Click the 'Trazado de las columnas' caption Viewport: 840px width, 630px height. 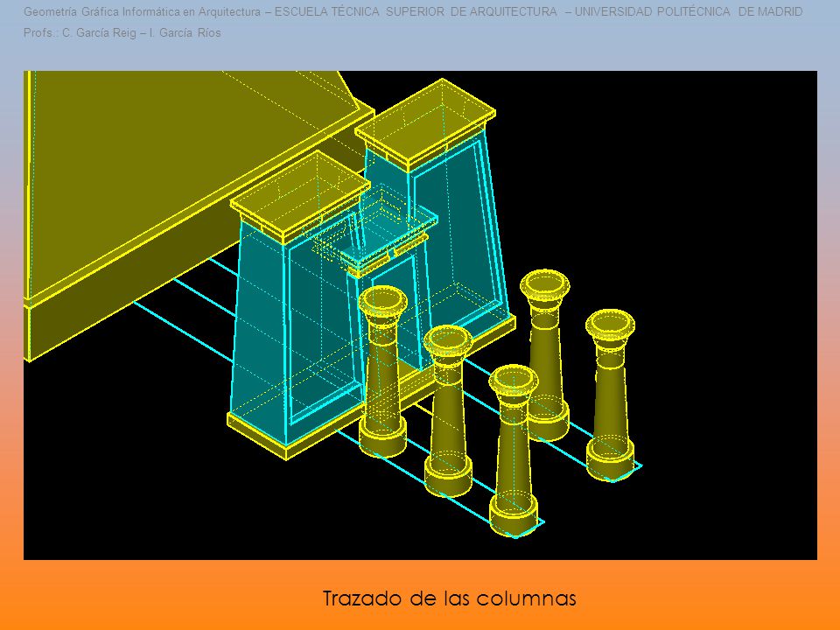tap(449, 598)
